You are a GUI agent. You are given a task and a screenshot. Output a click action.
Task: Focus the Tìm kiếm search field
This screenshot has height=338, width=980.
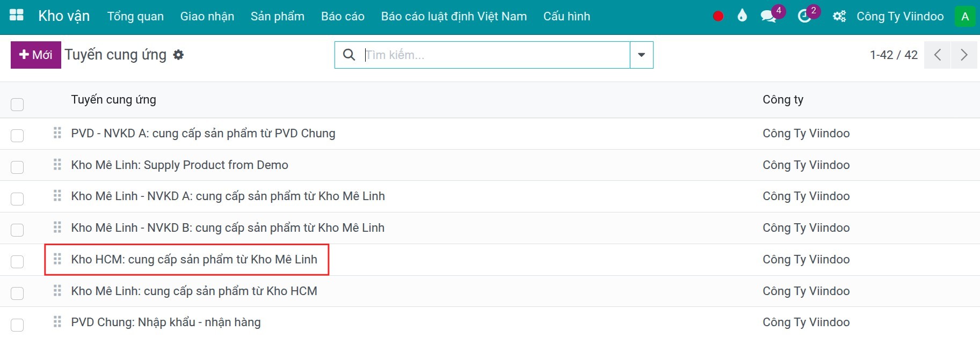click(494, 55)
